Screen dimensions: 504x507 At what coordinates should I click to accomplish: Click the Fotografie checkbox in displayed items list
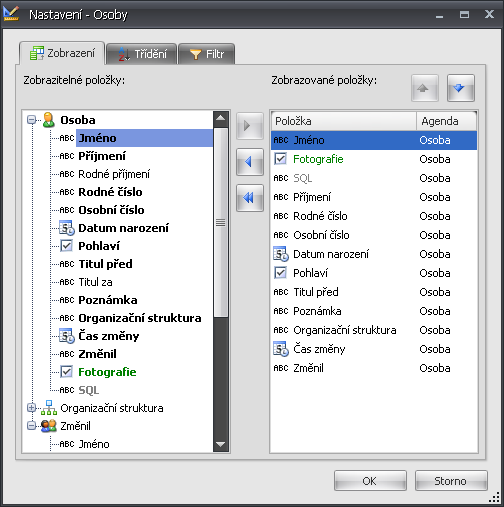click(x=280, y=159)
